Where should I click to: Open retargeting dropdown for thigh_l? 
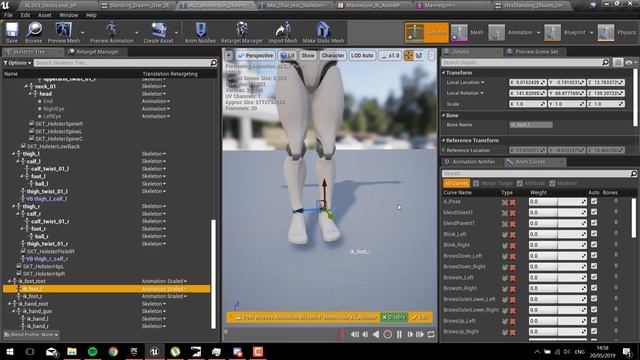[x=154, y=154]
